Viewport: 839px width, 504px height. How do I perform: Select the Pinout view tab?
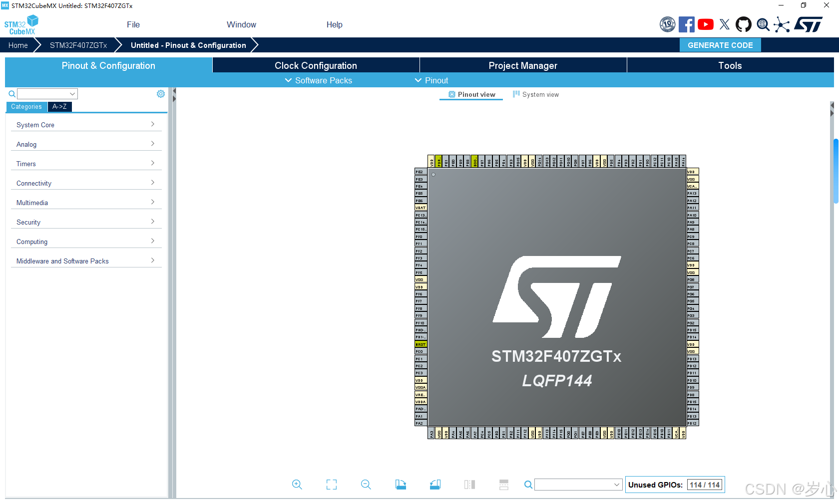(x=471, y=94)
